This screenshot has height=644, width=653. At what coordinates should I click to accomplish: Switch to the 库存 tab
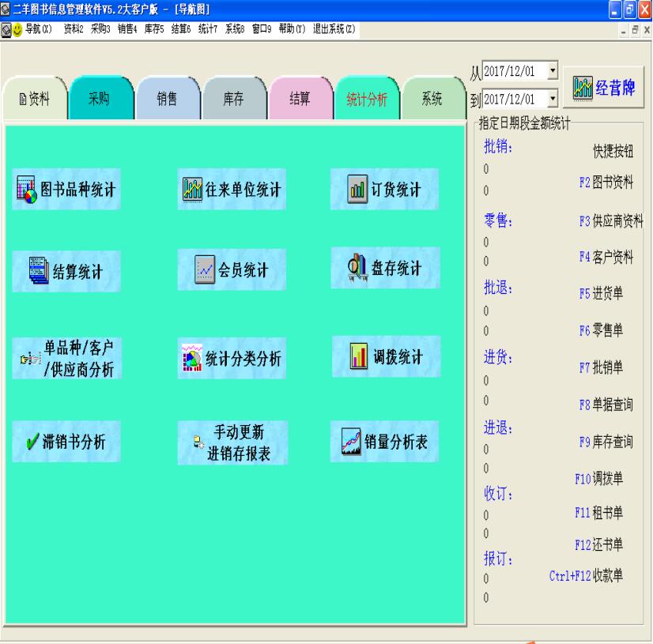coord(234,98)
